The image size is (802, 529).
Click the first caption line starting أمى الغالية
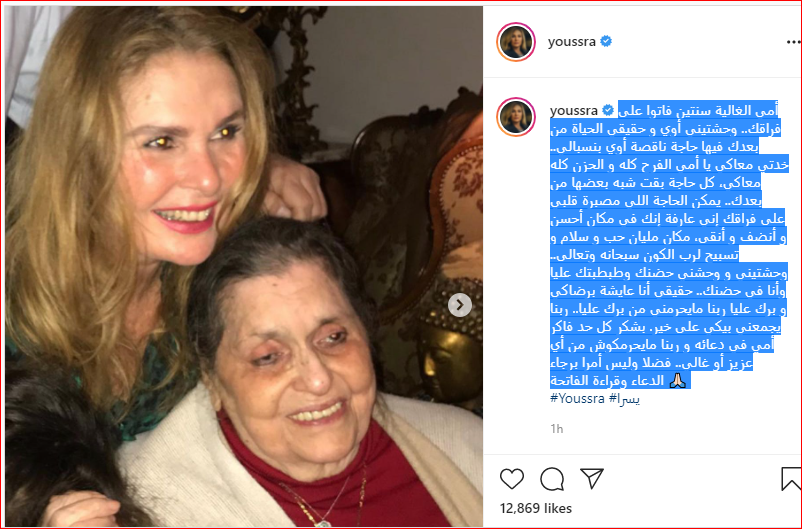(698, 110)
